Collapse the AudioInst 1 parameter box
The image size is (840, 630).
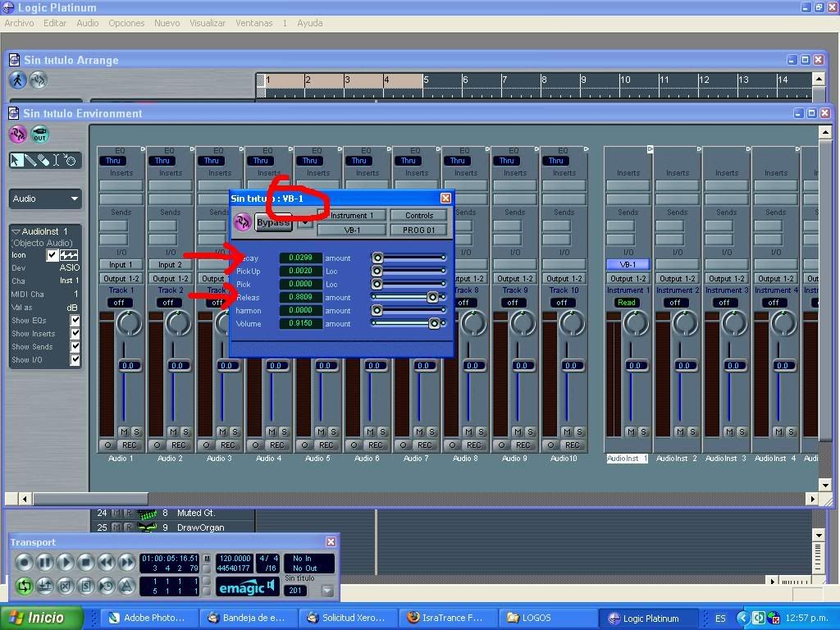coord(16,232)
